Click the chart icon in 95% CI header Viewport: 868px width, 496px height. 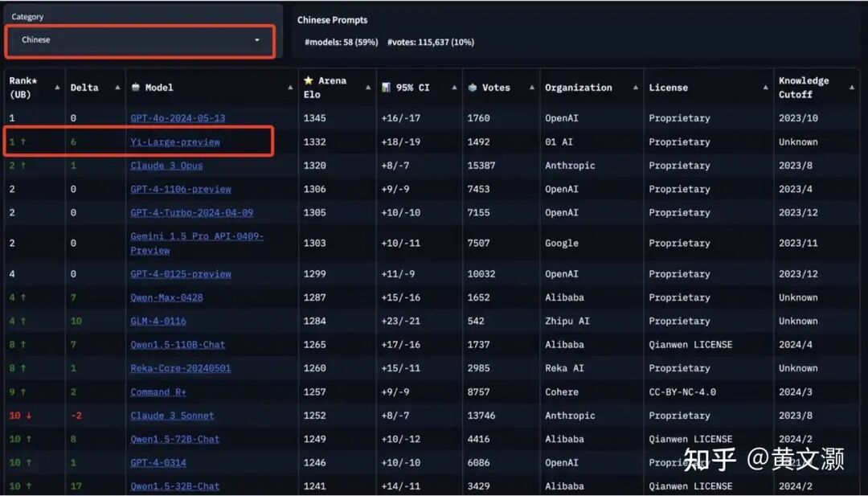pos(386,87)
